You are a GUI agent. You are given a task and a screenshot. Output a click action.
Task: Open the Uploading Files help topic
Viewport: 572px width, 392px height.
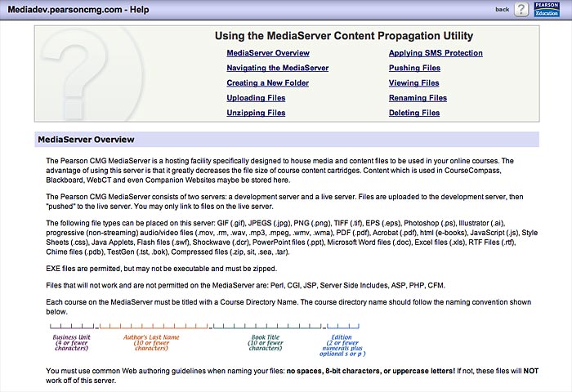click(256, 98)
